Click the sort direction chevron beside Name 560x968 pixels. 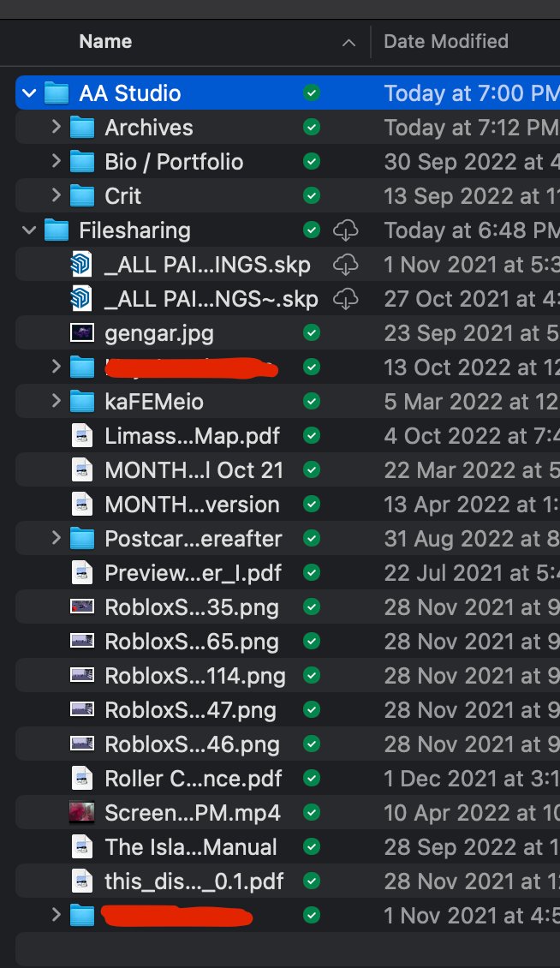point(348,41)
